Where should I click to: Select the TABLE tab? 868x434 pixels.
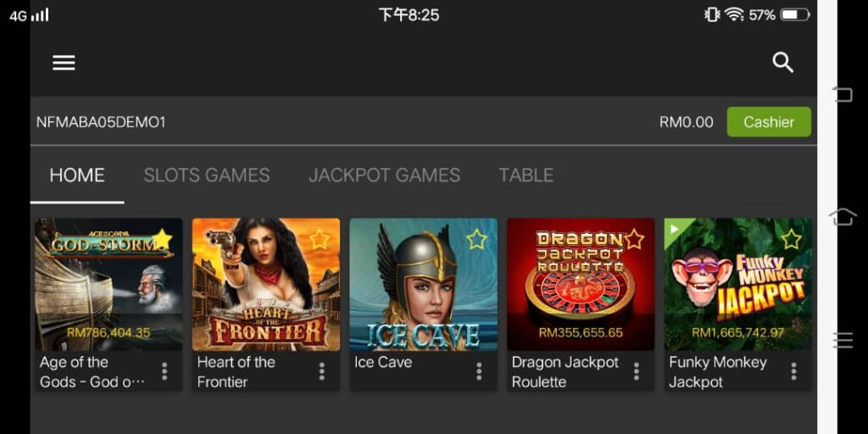(x=526, y=175)
